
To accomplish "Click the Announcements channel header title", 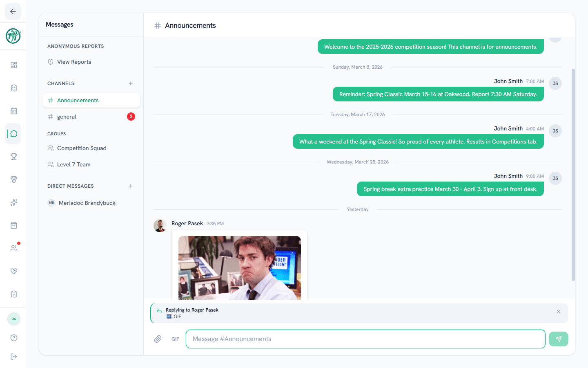I will click(x=190, y=25).
